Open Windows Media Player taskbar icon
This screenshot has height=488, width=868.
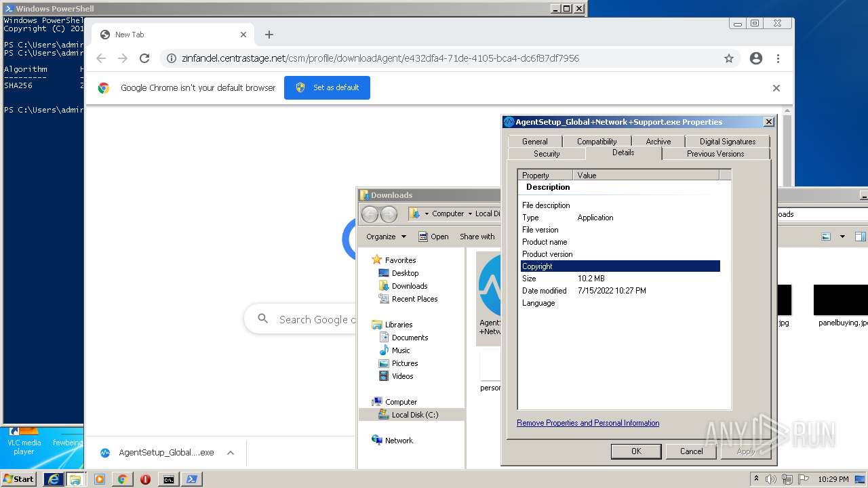click(100, 479)
